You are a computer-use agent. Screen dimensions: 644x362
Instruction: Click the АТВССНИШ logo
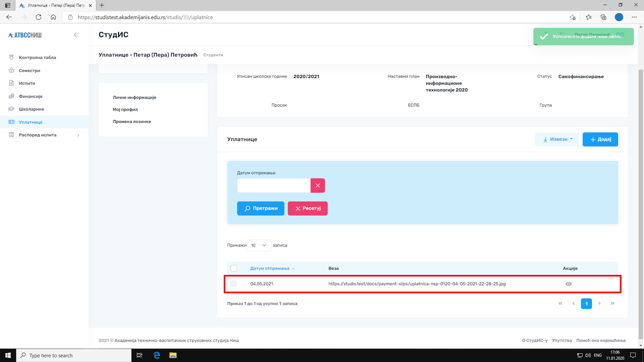tap(25, 35)
